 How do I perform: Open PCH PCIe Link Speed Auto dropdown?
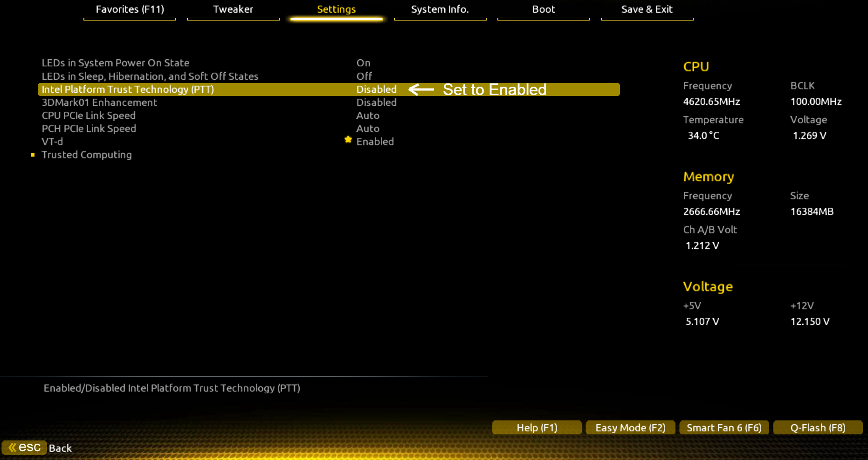[x=368, y=129]
